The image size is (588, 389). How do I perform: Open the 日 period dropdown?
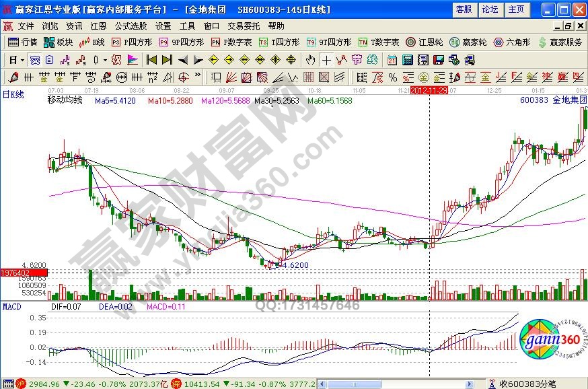click(16, 59)
